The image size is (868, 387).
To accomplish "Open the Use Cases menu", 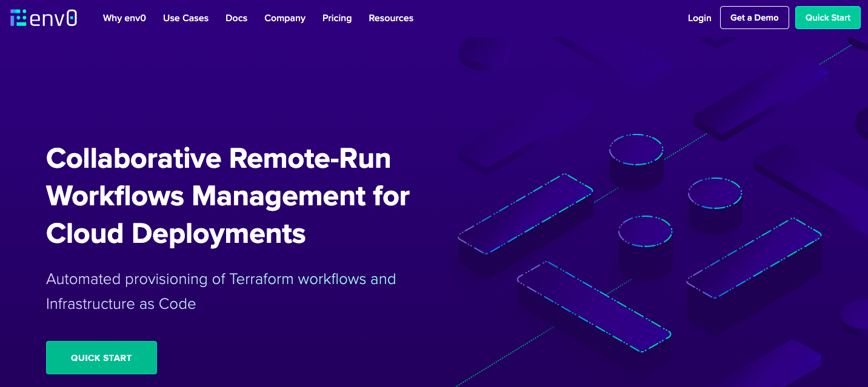I will coord(185,18).
